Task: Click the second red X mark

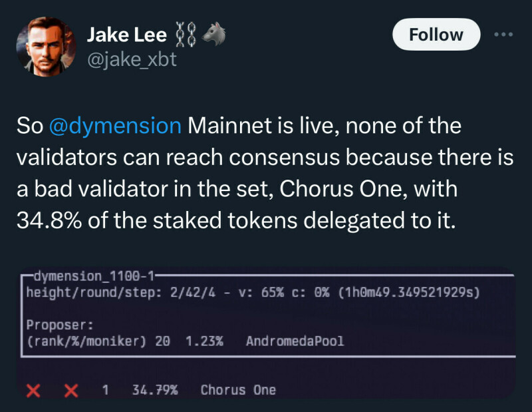Action: tap(69, 390)
